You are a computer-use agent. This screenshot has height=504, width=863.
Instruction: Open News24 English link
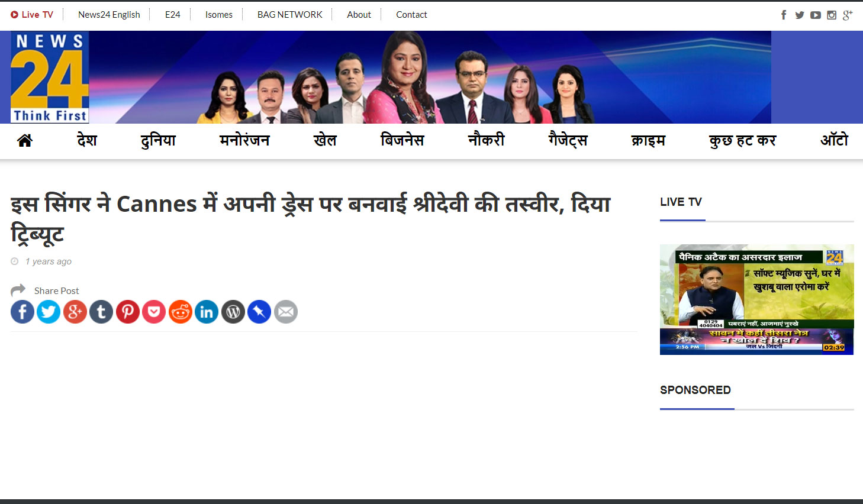click(x=109, y=15)
